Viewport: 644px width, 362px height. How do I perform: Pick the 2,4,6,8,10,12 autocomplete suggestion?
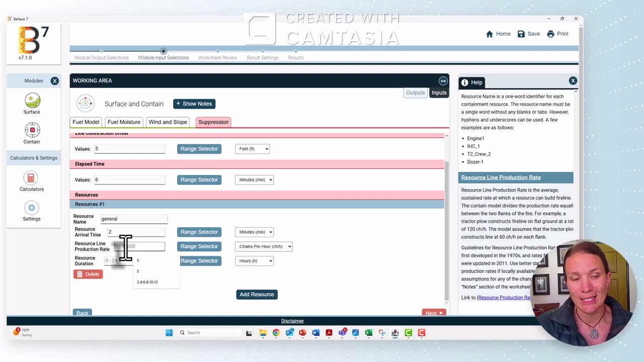(x=147, y=282)
